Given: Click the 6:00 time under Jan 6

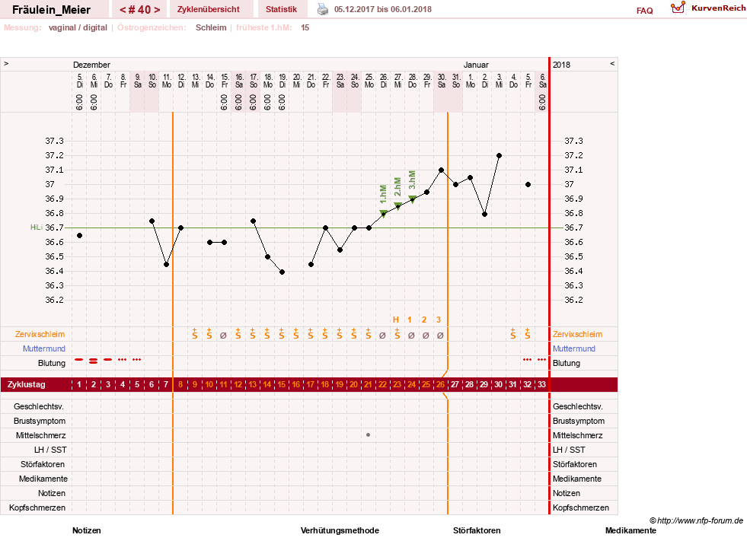Looking at the screenshot, I should pos(542,102).
